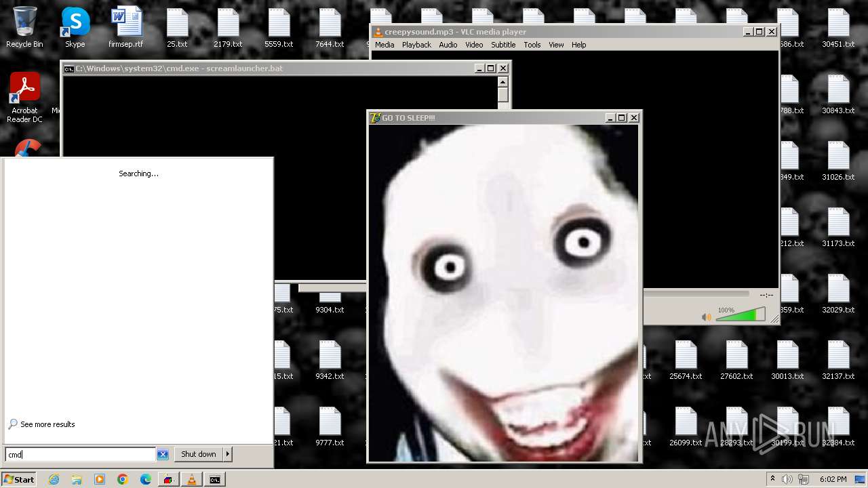Expand the Shut down options arrow
The height and width of the screenshot is (488, 868).
click(228, 454)
